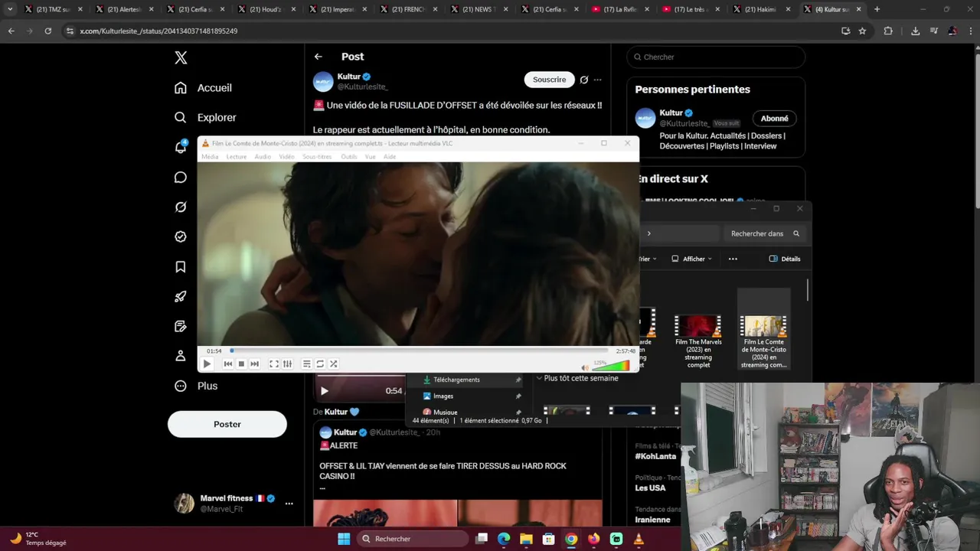Viewport: 980px width, 551px height.
Task: Open Grok icon in X sidebar
Action: click(x=181, y=207)
